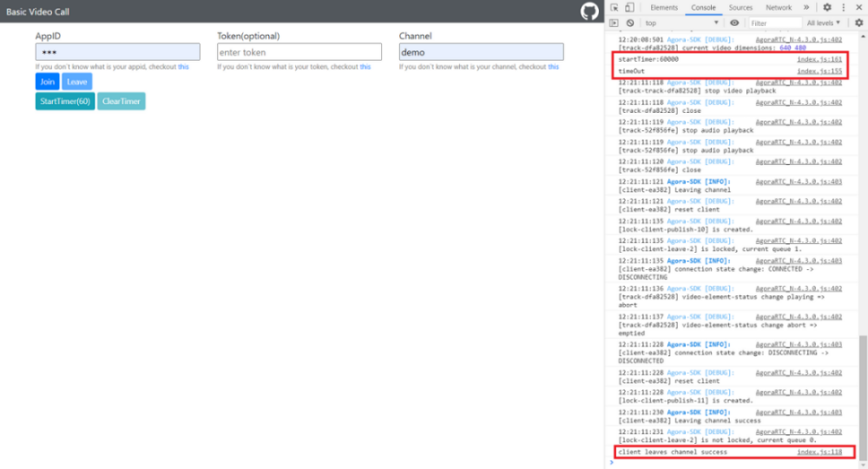
Task: Click the StartTimer(60) button
Action: click(65, 102)
